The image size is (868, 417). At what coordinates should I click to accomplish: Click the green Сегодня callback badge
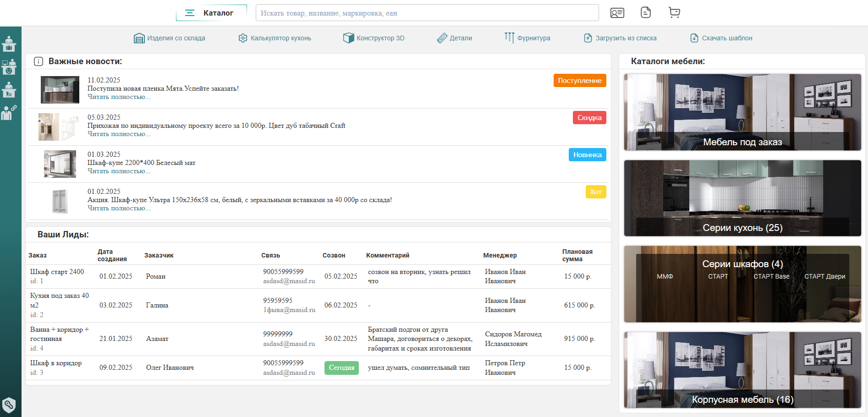341,368
